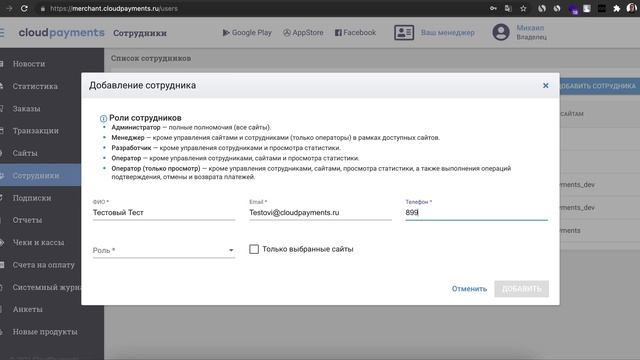Close the 'Добавление сотрудника' dialog
The height and width of the screenshot is (360, 640).
pos(546,85)
